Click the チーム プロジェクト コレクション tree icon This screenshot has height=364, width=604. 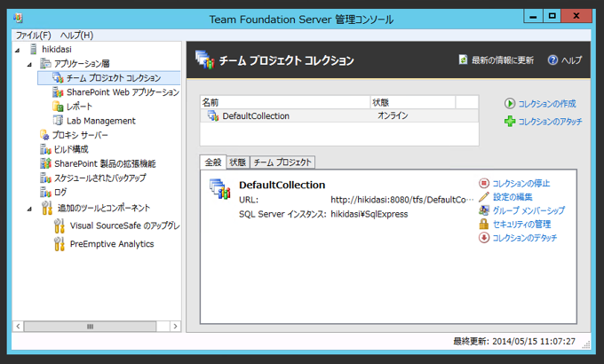(x=58, y=78)
